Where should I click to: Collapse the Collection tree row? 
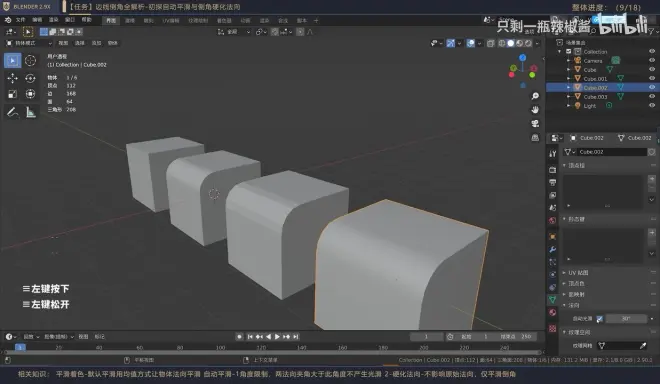[x=560, y=51]
